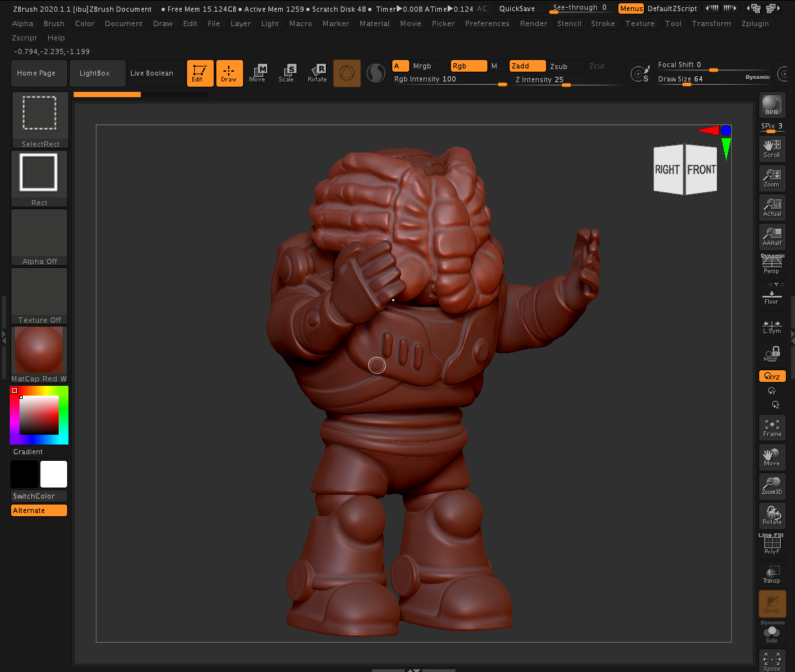Click the Rgb Intensity slider
Viewport: 795px width, 672px height.
(x=450, y=80)
